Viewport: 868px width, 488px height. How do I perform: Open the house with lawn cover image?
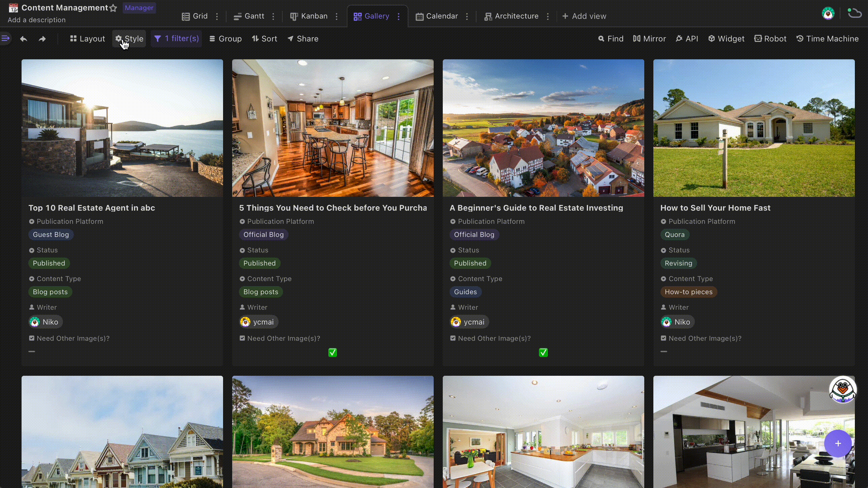pos(754,128)
